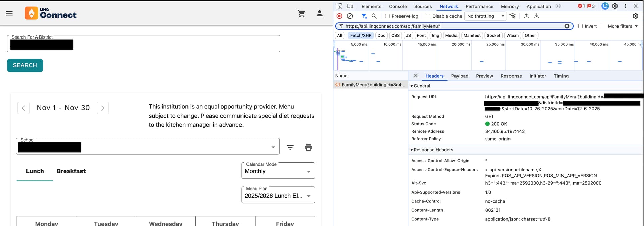
Task: Go to next month with right chevron
Action: 103,108
